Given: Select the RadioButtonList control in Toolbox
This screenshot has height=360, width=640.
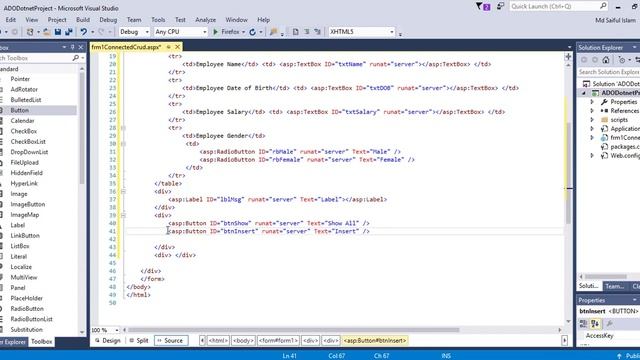Looking at the screenshot, I should [31, 319].
